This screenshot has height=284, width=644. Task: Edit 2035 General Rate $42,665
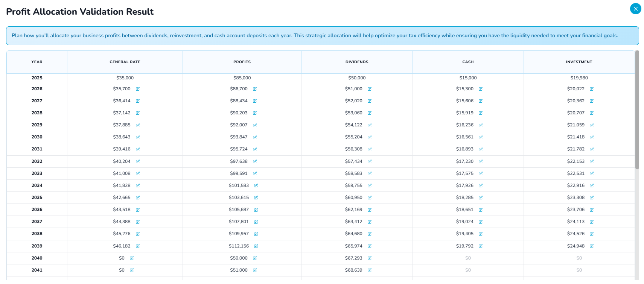138,198
